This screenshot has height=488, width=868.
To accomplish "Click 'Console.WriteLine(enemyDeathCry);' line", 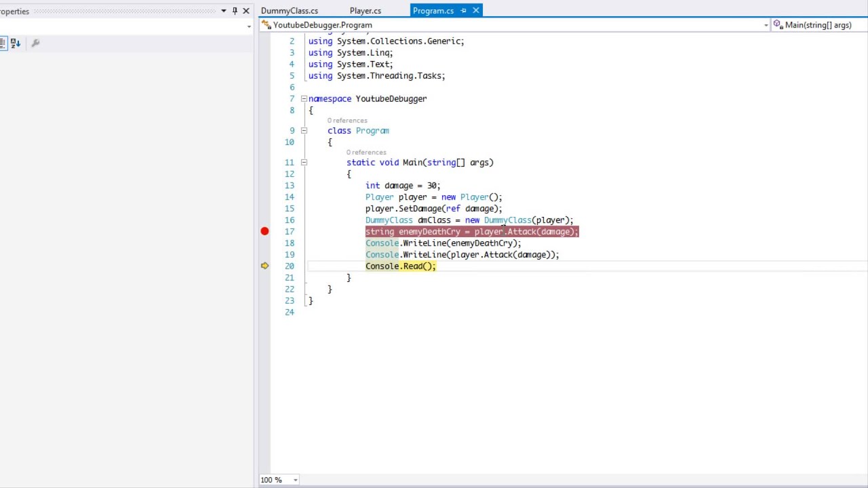I will (443, 243).
